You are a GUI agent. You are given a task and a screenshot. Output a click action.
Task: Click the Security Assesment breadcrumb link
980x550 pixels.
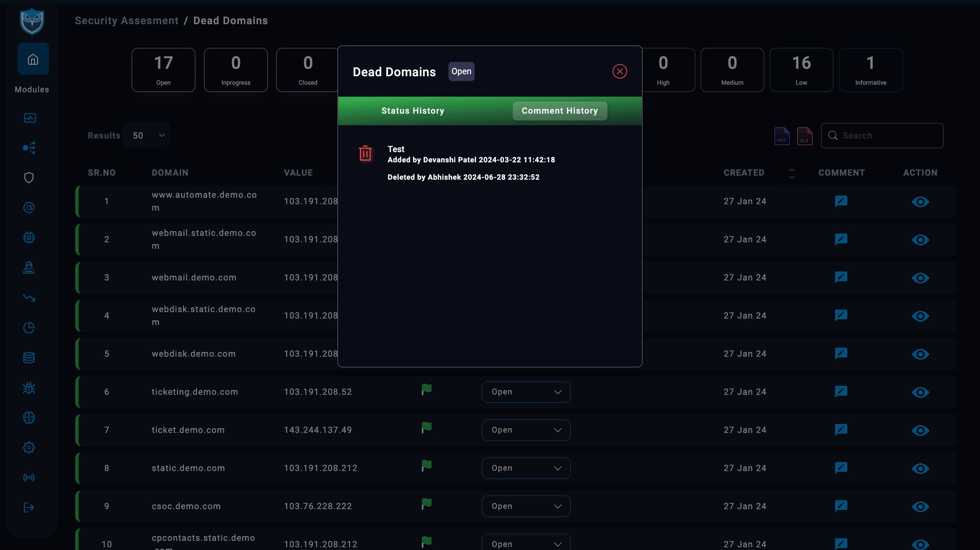tap(127, 20)
